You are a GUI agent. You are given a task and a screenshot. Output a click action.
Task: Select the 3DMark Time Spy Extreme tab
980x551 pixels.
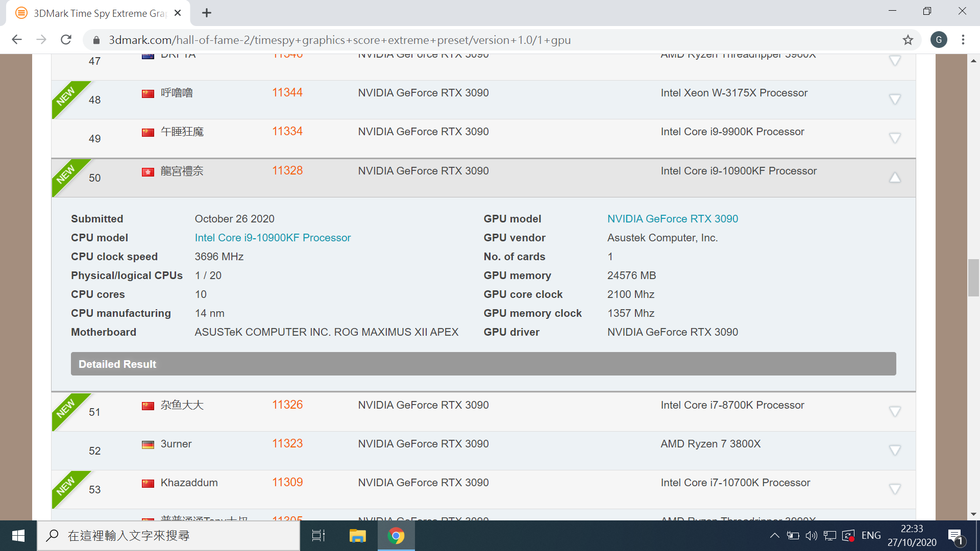99,13
